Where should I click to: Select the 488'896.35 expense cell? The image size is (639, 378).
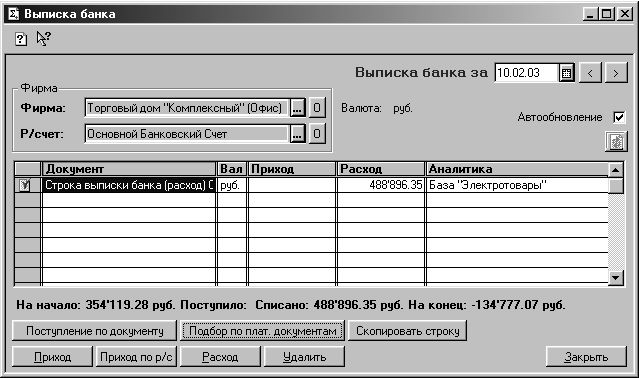(x=381, y=185)
